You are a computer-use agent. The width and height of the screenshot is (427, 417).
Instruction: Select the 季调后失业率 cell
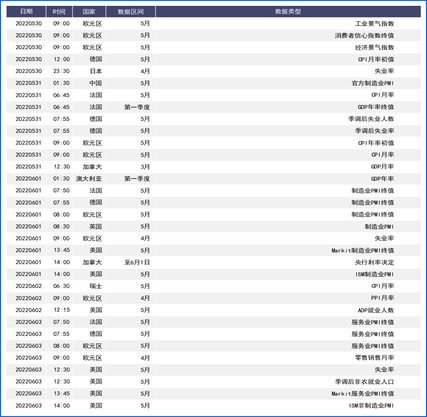click(x=374, y=131)
